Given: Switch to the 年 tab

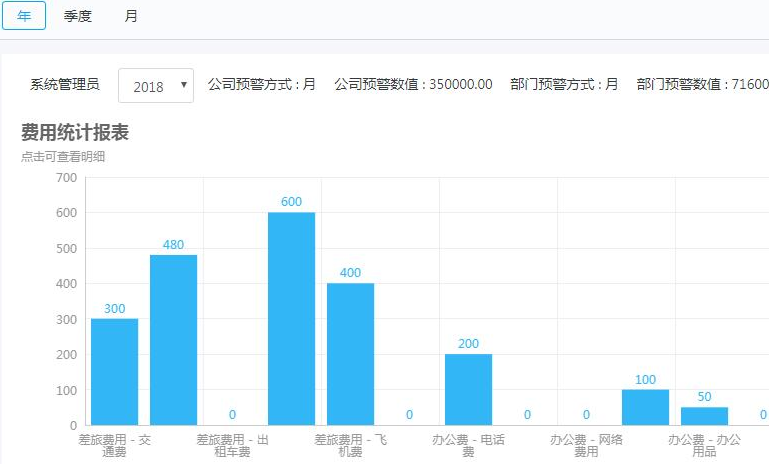Looking at the screenshot, I should [24, 16].
